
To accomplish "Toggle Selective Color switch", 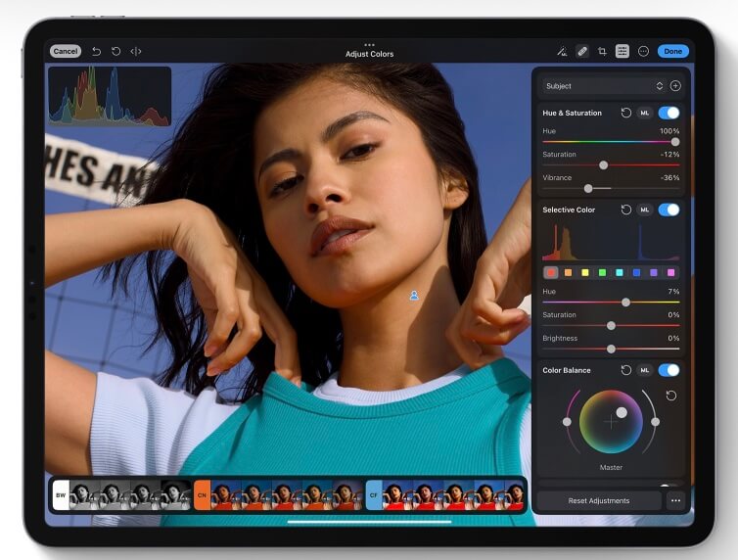I will [669, 210].
